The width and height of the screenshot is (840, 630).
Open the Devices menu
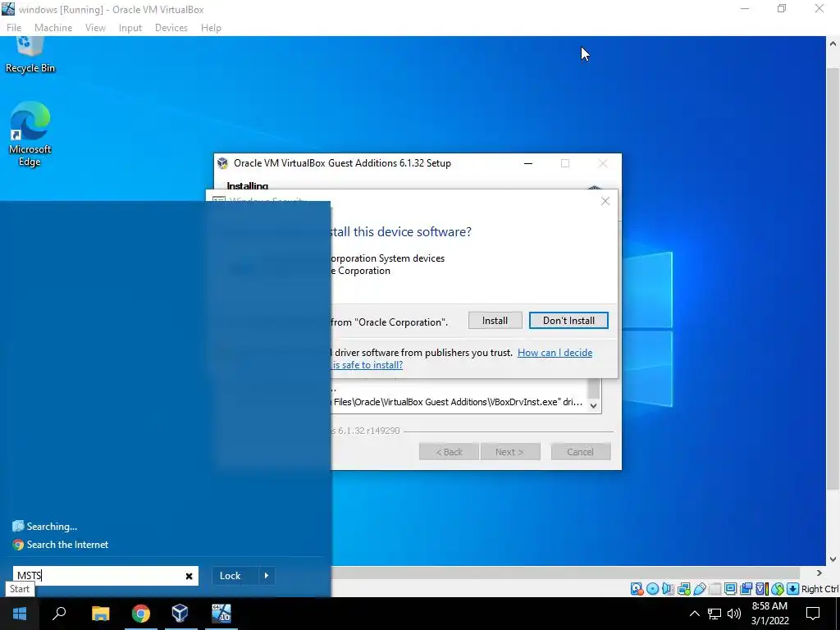click(x=171, y=28)
